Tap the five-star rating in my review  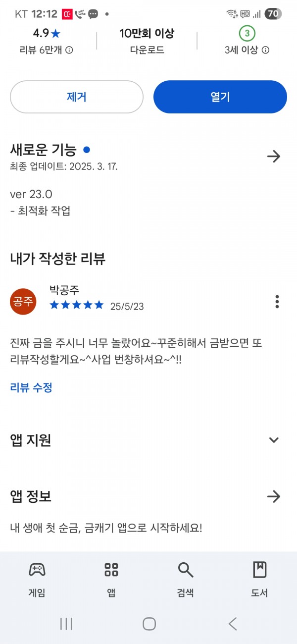[x=77, y=305]
